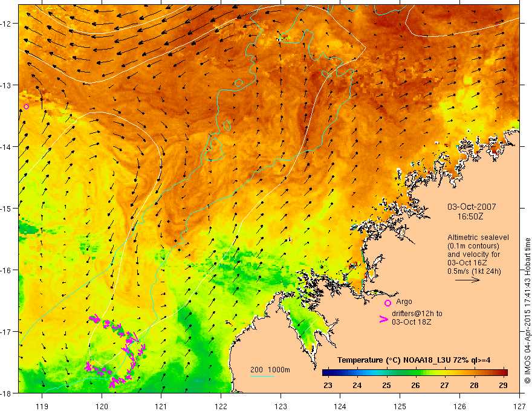The image size is (532, 411).
Task: Click the latitude axis label "-14"
Action: (x=7, y=147)
